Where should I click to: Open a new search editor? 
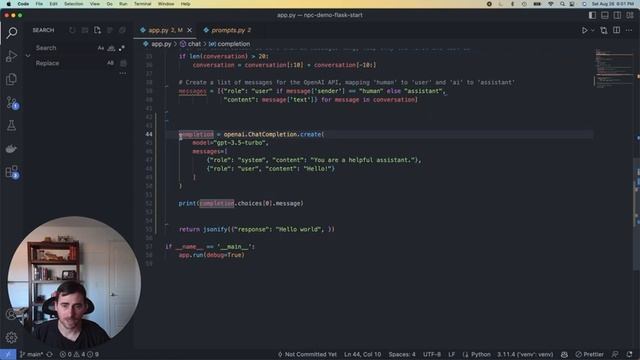coord(97,30)
